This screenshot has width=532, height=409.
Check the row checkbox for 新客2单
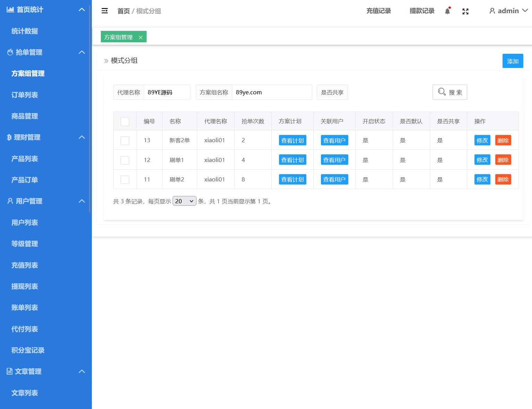click(x=125, y=140)
